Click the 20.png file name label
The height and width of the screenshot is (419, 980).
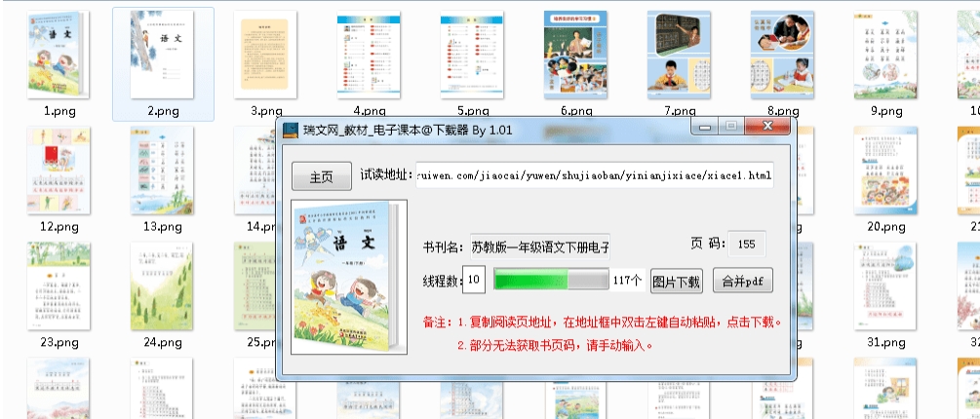(885, 227)
